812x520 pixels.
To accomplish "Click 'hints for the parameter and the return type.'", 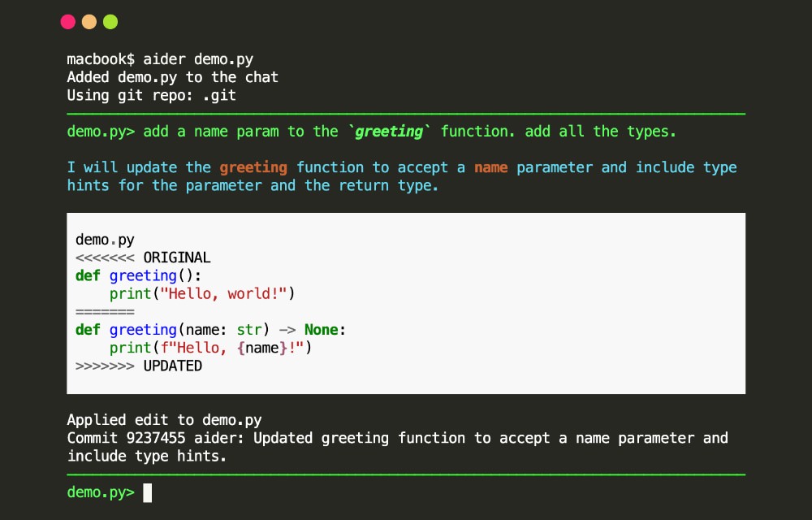I will [253, 185].
